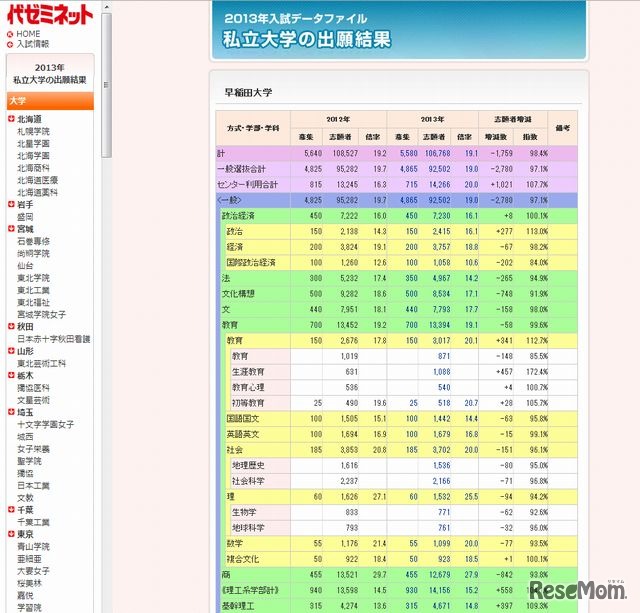Collapse the 宮城 prefecture group

[11, 229]
